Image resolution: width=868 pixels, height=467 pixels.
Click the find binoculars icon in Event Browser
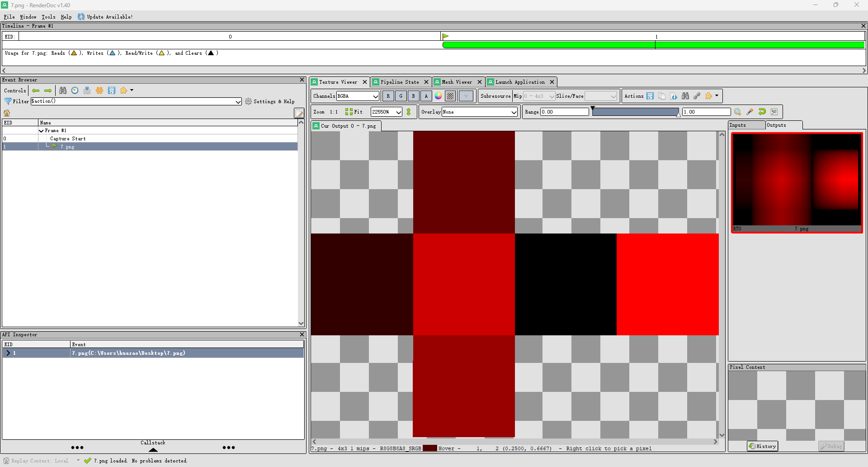(63, 91)
